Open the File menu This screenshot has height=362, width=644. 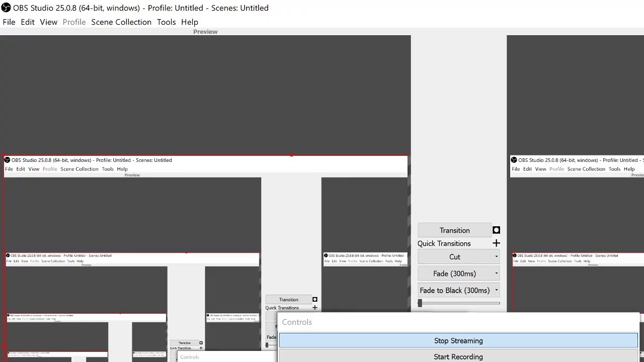[9, 22]
